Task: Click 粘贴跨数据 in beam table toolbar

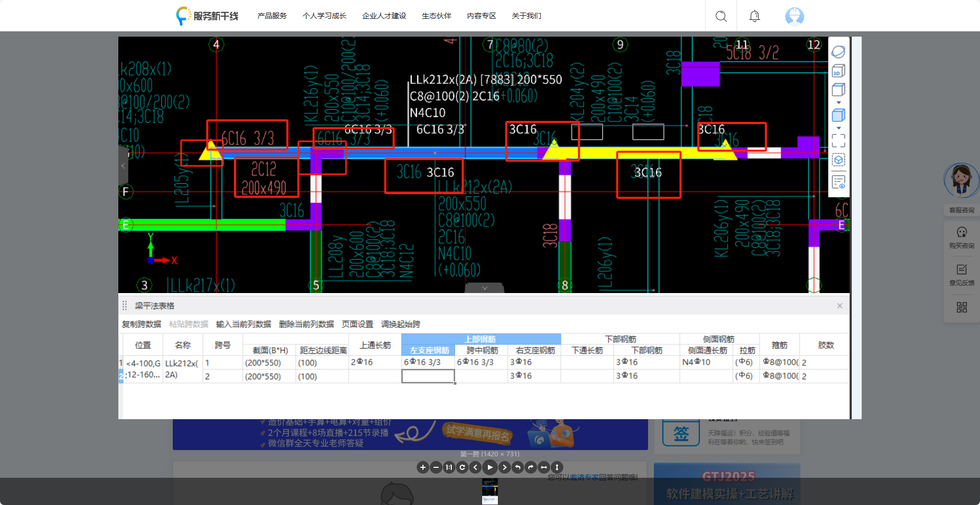Action: 189,324
